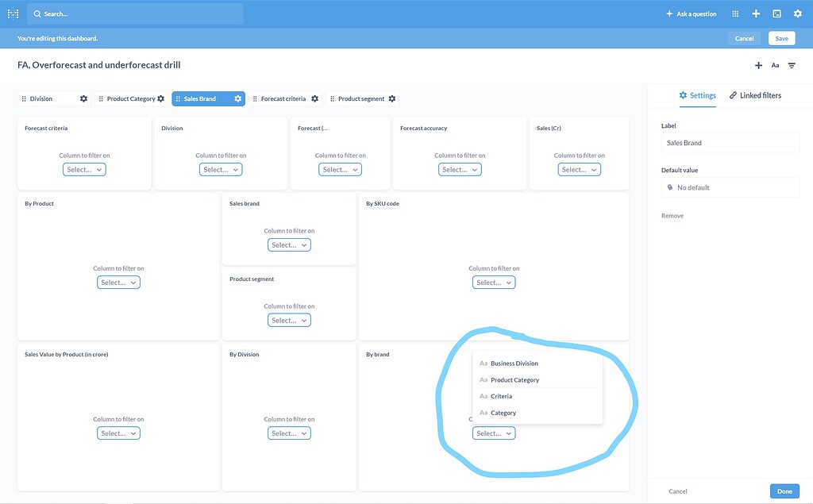Click the plus icon to add a question to dashboard

click(758, 65)
